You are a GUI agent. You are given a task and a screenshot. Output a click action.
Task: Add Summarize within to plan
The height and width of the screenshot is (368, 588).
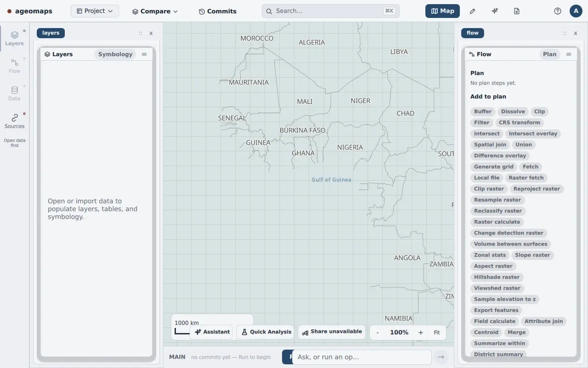(500, 344)
